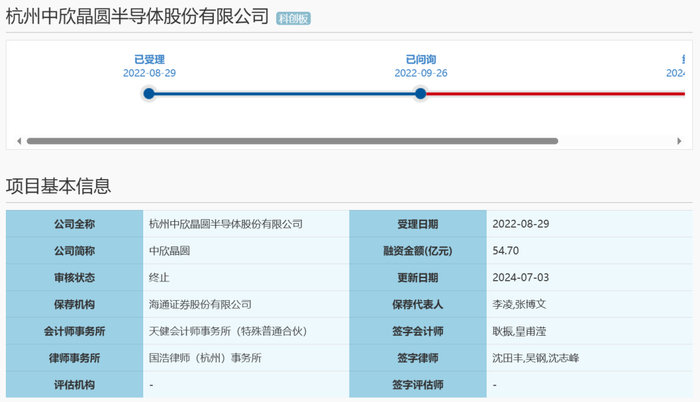
Task: Click the 已受理 timeline dot
Action: pos(149,94)
